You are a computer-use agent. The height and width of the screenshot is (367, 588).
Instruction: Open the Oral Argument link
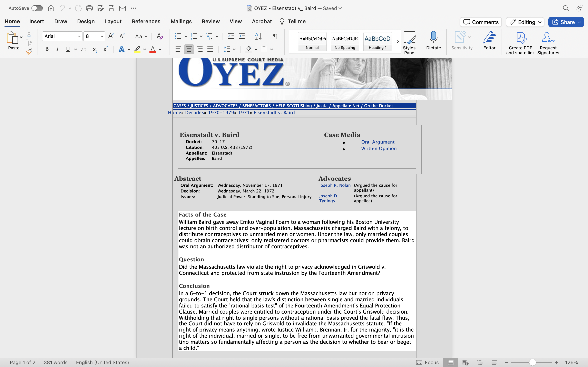coord(378,142)
